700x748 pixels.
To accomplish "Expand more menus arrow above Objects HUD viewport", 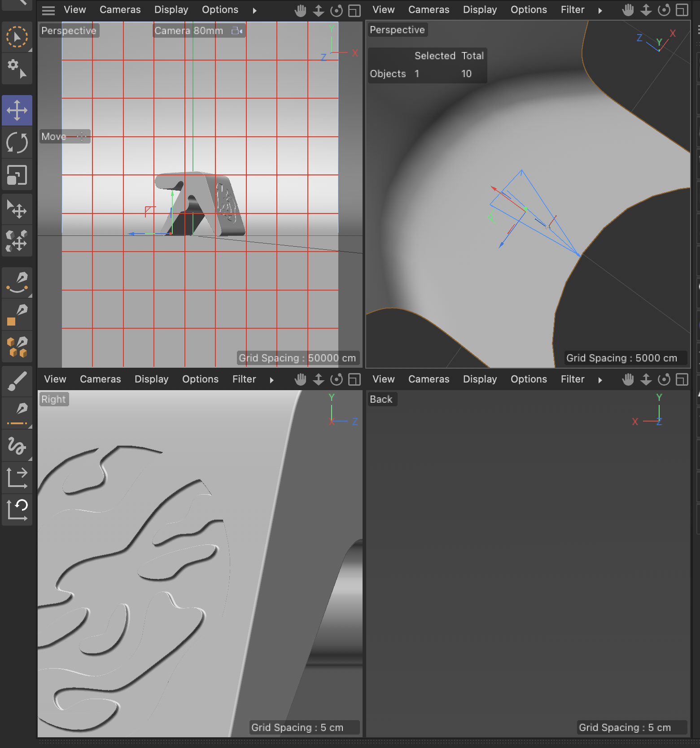I will 600,10.
